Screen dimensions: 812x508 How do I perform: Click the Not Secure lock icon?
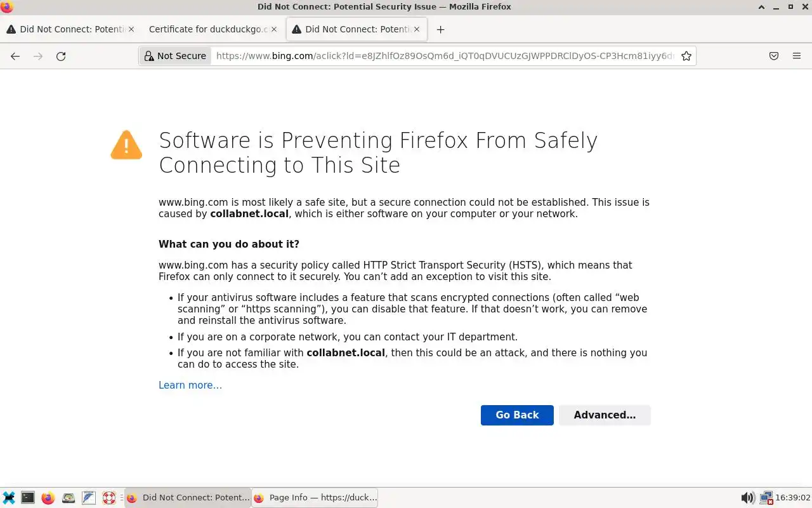(x=149, y=56)
